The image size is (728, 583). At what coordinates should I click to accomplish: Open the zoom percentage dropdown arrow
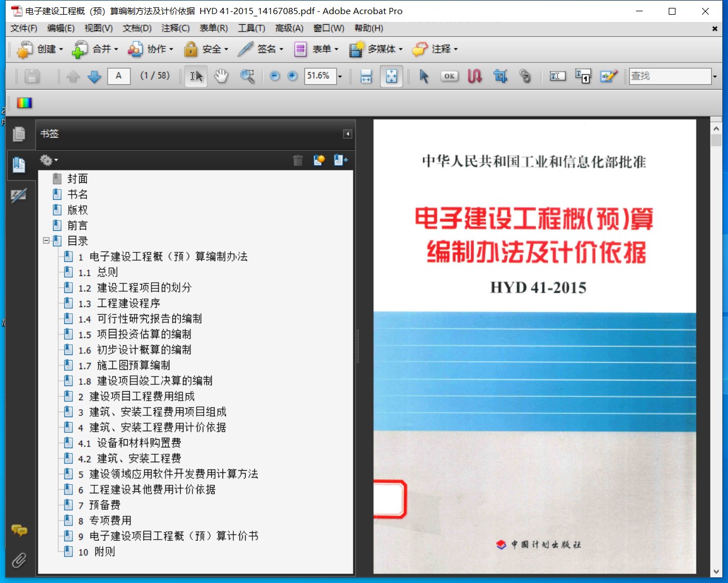pos(340,76)
